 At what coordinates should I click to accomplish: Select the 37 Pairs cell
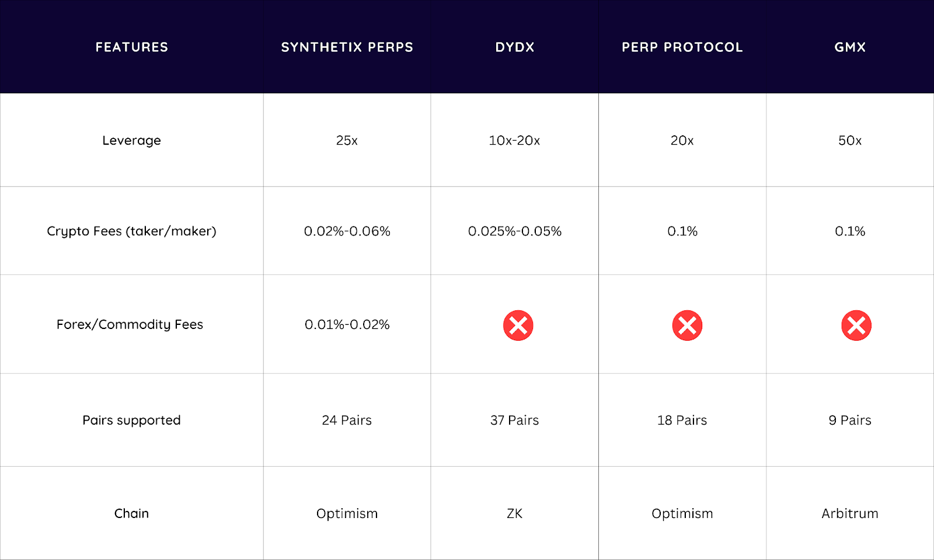(514, 421)
